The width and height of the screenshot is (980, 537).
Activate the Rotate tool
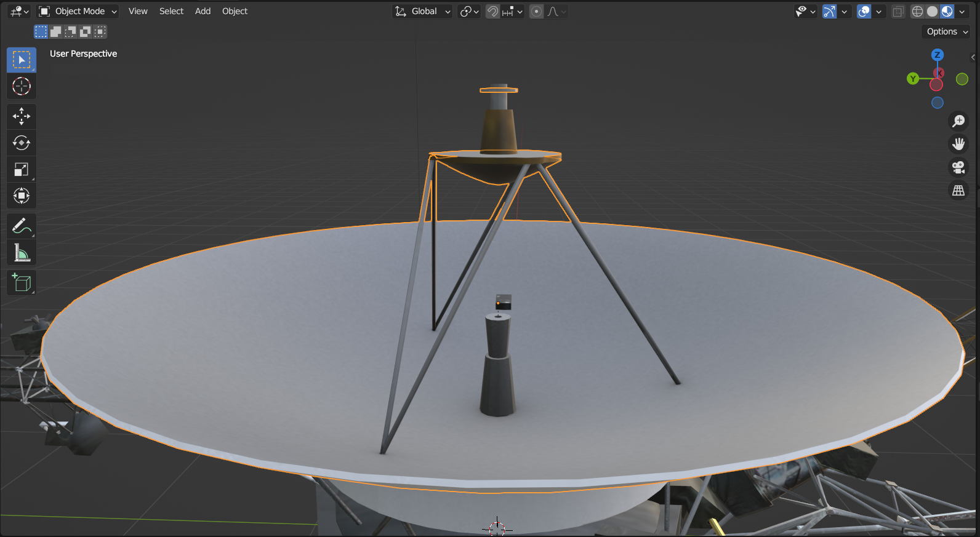22,143
